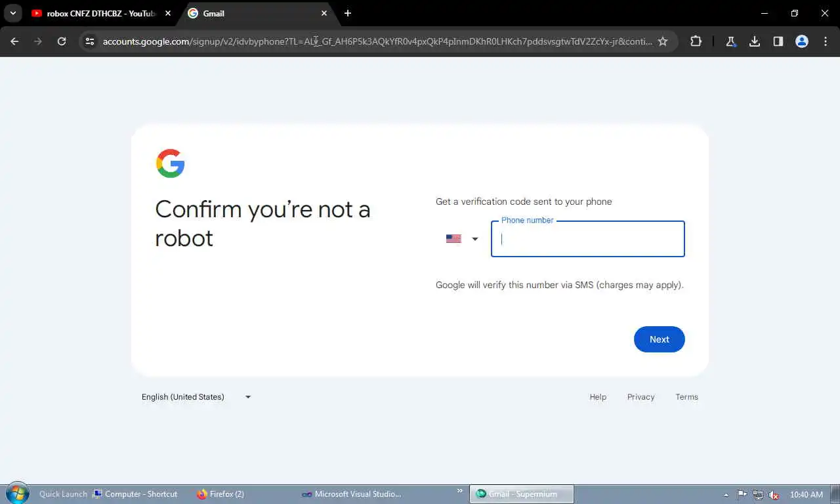Screen dimensions: 840x504
Task: Open the Action Center flag icon
Action: click(x=742, y=495)
